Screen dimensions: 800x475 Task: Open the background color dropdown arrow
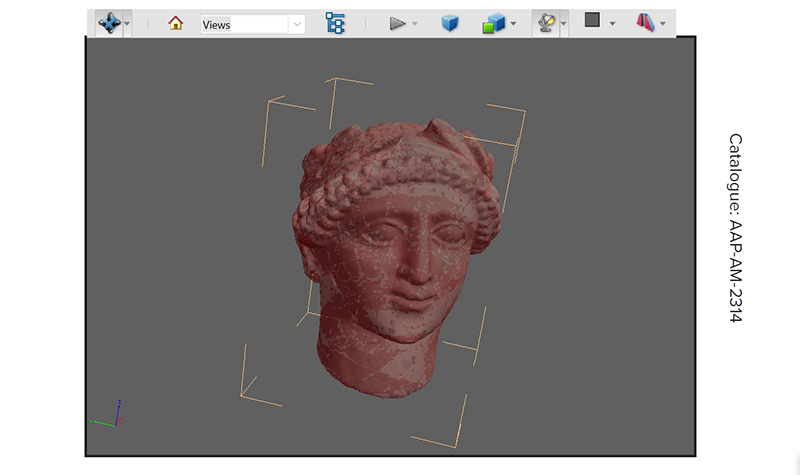pos(612,23)
